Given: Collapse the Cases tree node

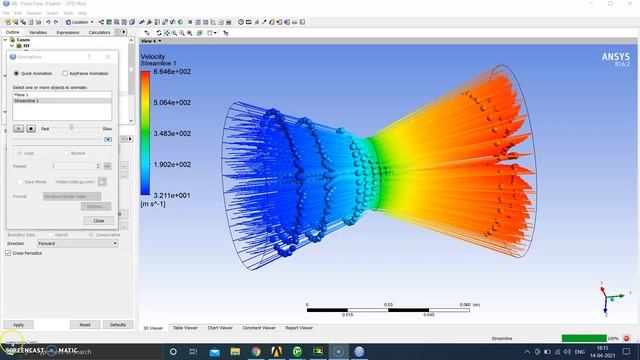Looking at the screenshot, I should point(5,40).
